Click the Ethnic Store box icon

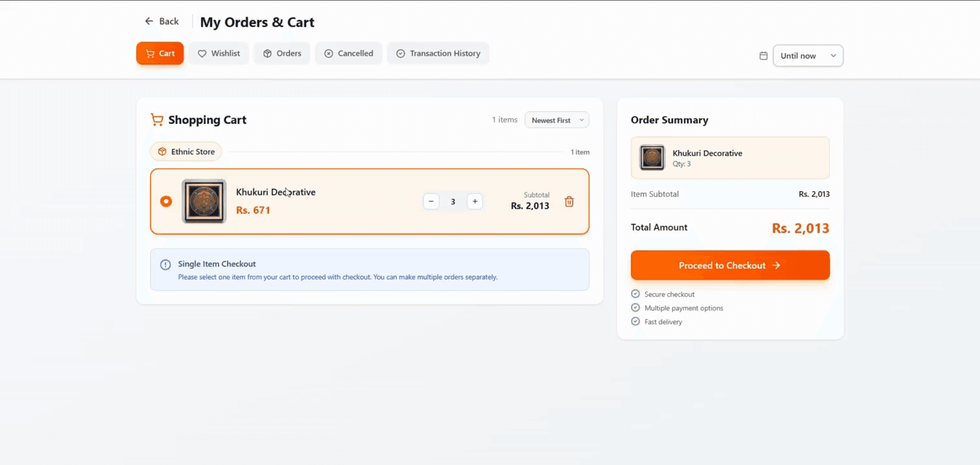pos(162,152)
